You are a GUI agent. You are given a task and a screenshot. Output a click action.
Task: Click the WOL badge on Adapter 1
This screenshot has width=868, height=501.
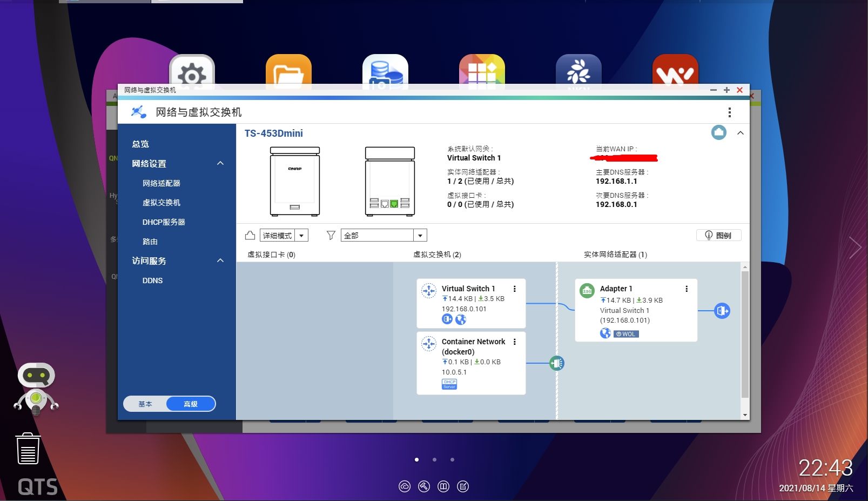(626, 334)
